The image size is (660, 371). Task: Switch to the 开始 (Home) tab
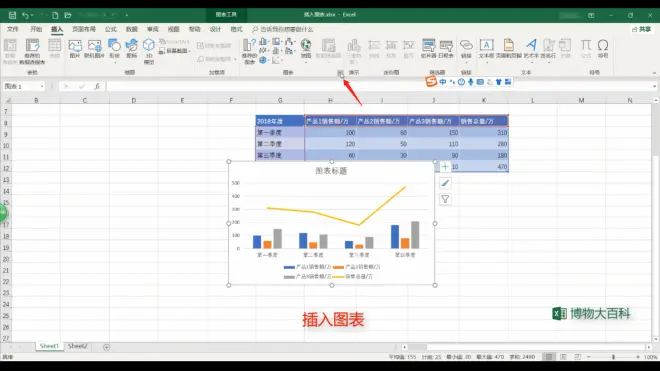[36, 29]
